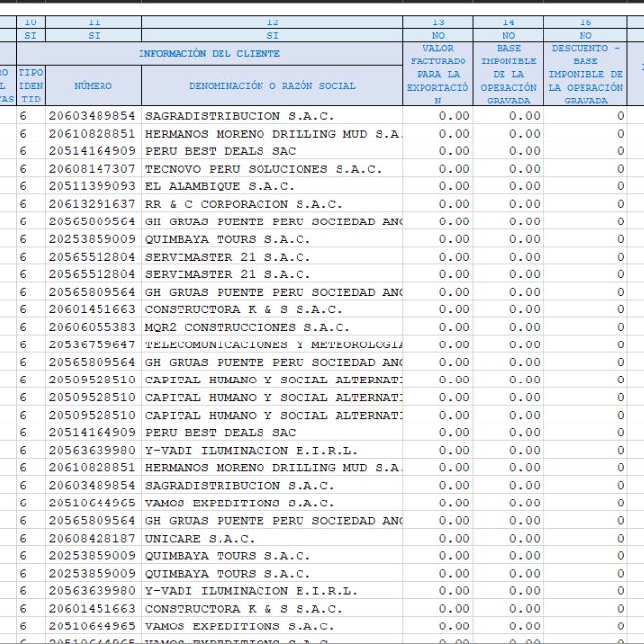
Task: Select column number 13 cell
Action: [x=438, y=21]
